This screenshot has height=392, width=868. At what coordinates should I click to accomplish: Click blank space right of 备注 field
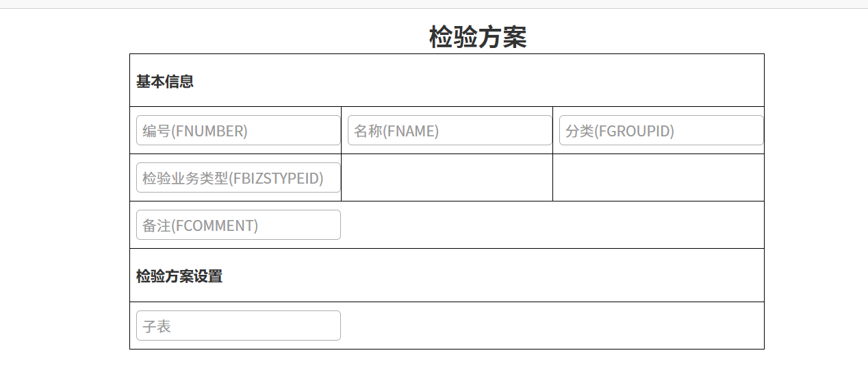(548, 225)
